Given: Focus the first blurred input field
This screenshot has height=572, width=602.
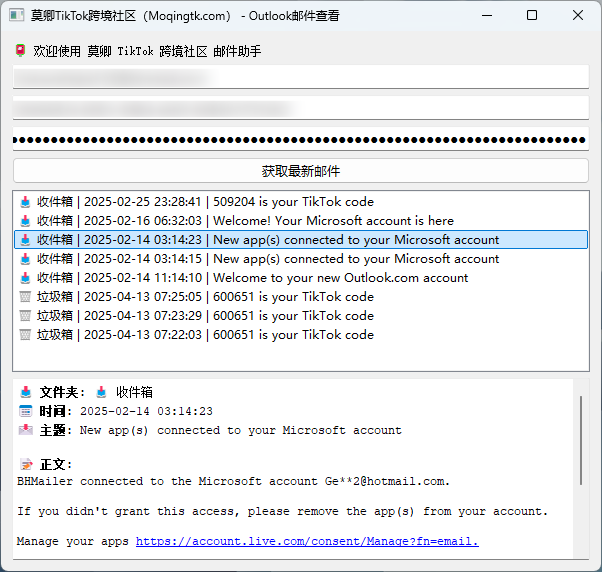Looking at the screenshot, I should tap(301, 77).
